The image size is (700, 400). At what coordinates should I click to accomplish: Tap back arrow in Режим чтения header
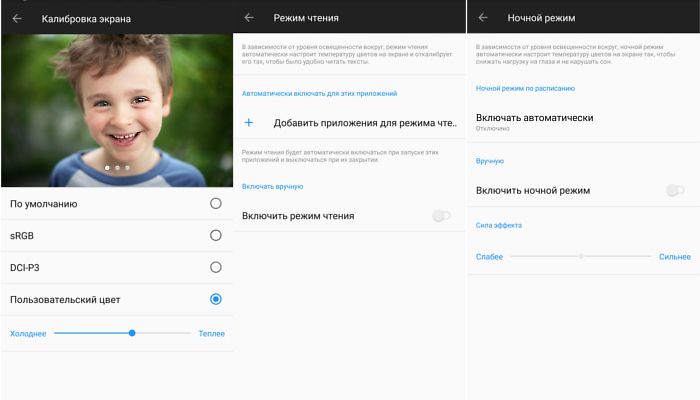pyautogui.click(x=249, y=18)
